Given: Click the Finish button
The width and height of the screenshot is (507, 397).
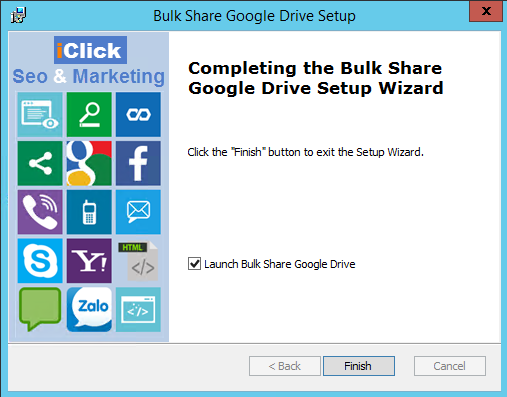Looking at the screenshot, I should pyautogui.click(x=359, y=366).
